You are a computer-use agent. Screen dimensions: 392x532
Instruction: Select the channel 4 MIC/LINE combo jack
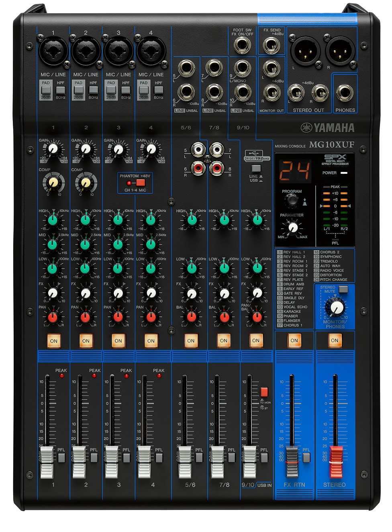151,51
